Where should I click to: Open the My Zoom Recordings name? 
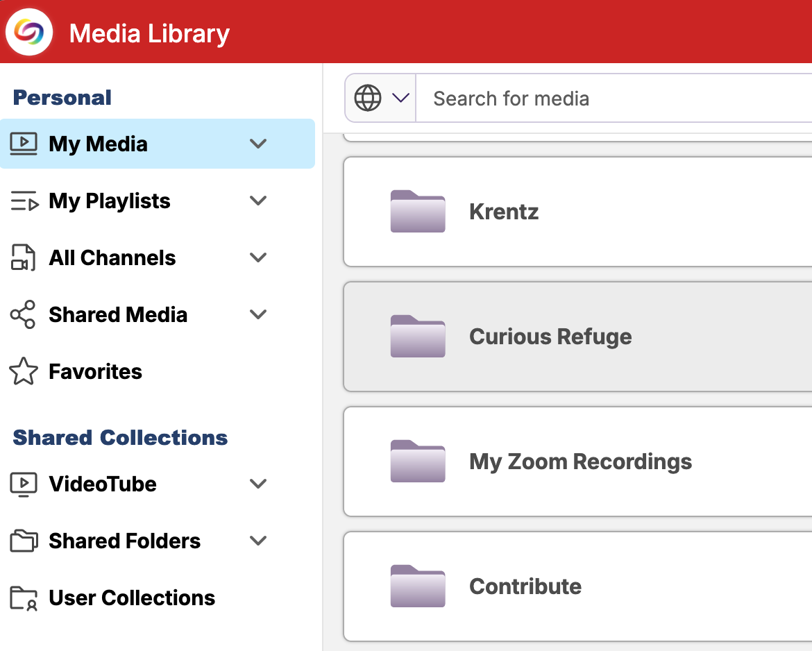pos(580,462)
